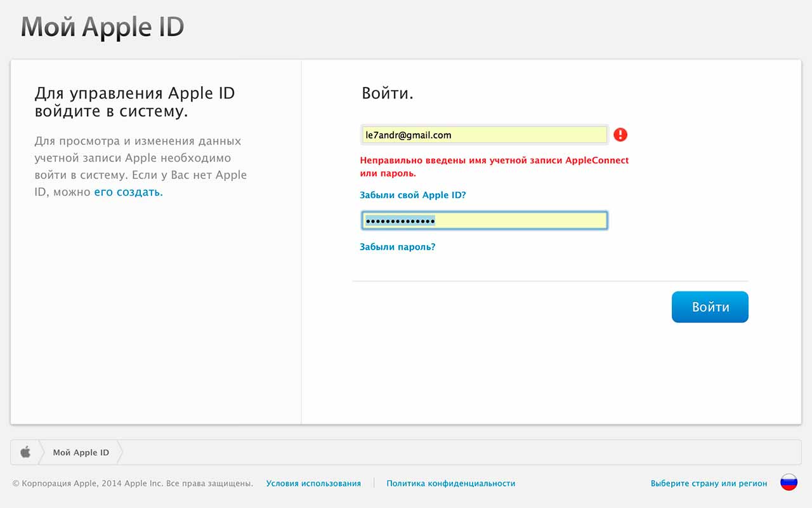Focus the Apple ID email field
812x508 pixels.
pos(485,135)
